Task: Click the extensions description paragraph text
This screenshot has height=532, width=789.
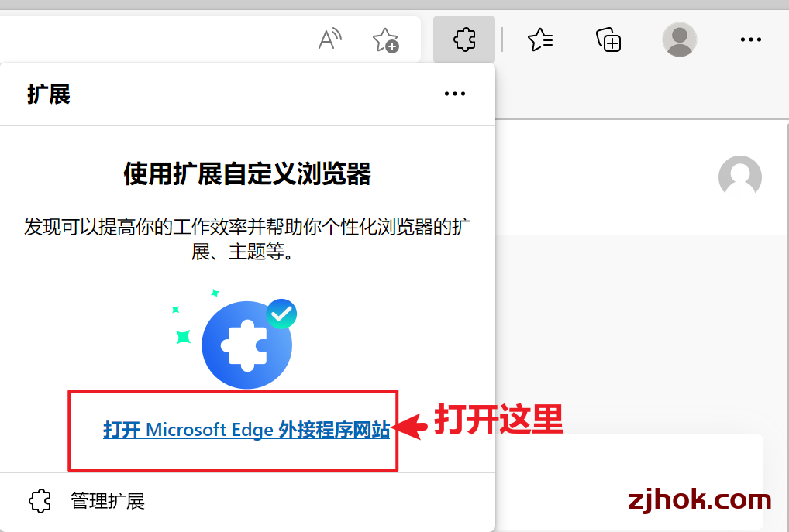Action: pos(247,239)
